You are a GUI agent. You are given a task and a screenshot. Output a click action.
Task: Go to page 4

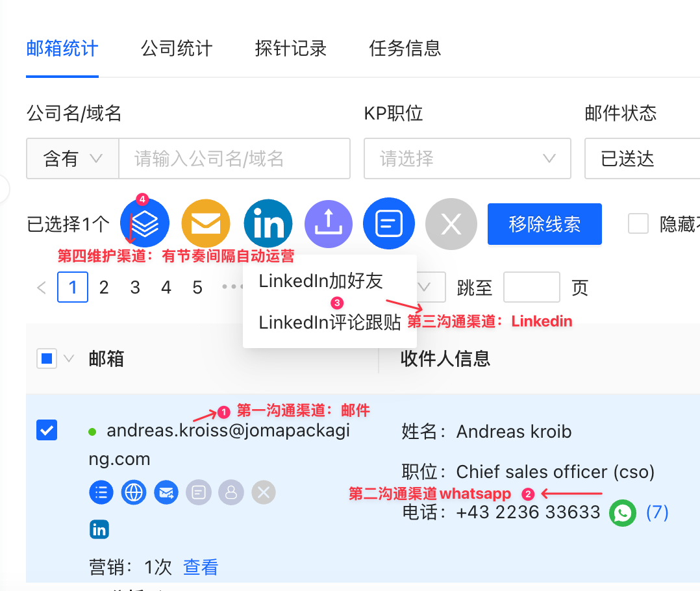(166, 287)
